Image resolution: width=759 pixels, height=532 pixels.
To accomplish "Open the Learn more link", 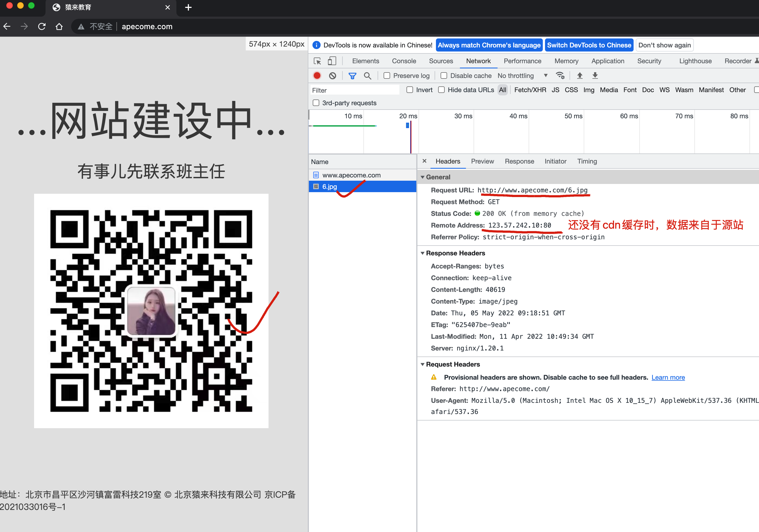I will (x=668, y=377).
